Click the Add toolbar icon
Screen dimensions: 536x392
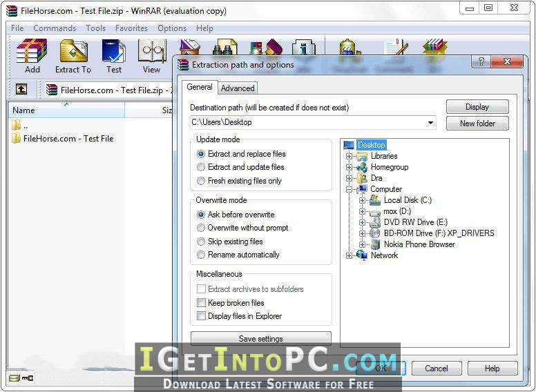[32, 51]
